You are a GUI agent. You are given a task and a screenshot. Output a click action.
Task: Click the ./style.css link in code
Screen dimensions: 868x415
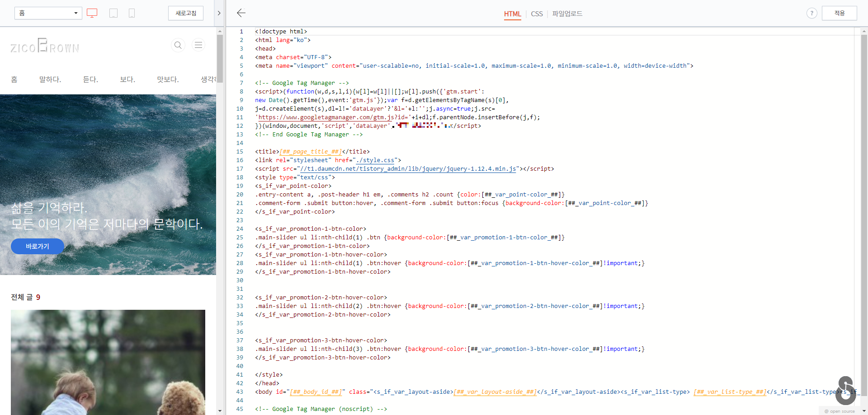pos(375,160)
